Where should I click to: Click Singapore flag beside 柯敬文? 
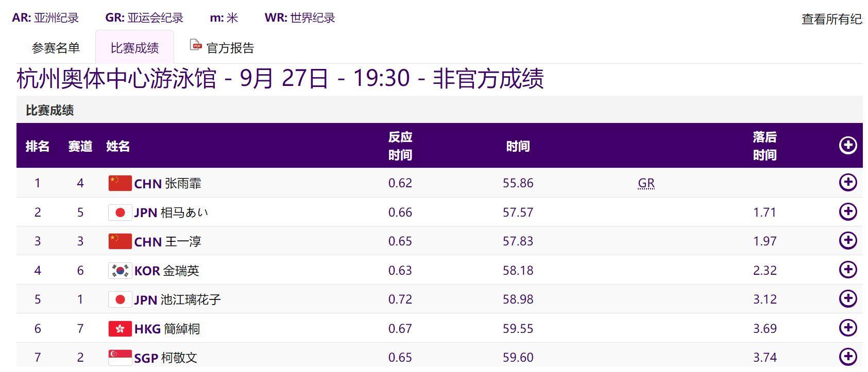pyautogui.click(x=120, y=358)
